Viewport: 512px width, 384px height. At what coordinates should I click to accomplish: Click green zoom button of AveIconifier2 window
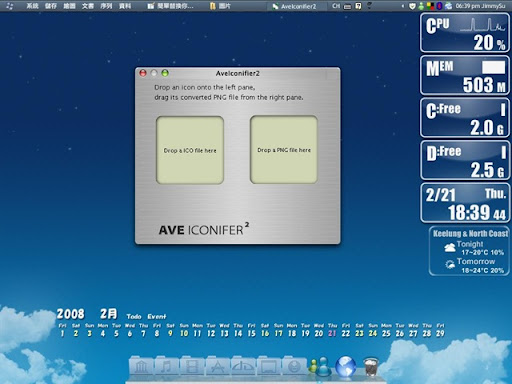[x=165, y=73]
